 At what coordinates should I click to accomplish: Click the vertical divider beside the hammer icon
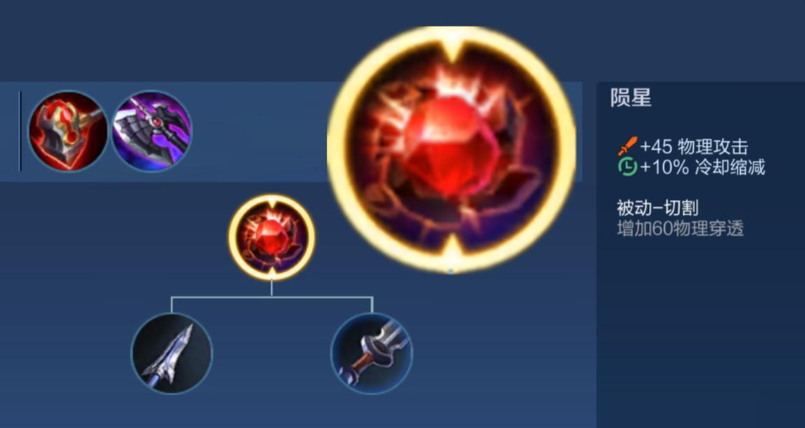[20, 131]
